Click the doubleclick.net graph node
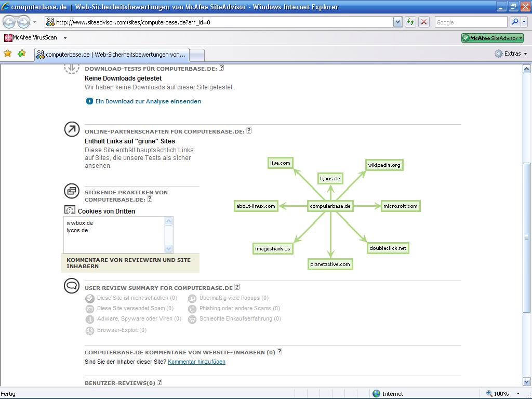 pyautogui.click(x=388, y=248)
